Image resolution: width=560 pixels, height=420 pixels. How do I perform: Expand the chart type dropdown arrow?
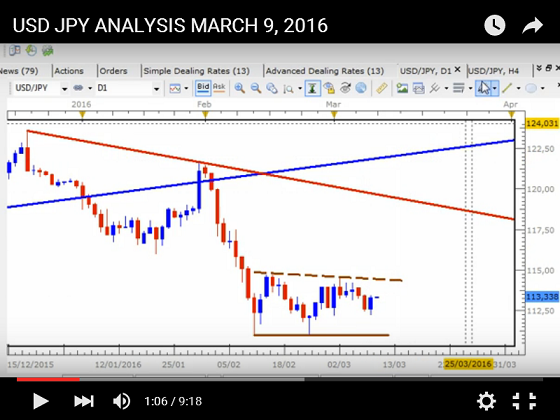(186, 88)
